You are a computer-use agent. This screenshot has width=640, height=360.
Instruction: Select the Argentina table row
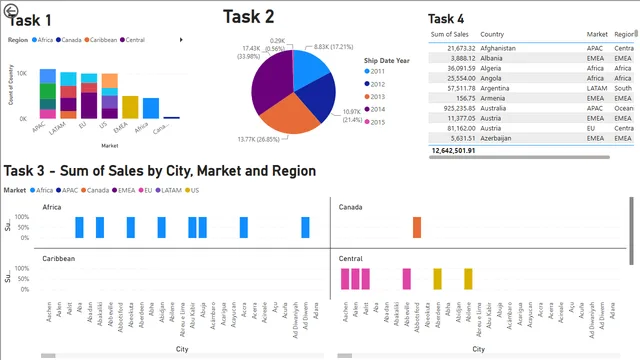click(531, 88)
